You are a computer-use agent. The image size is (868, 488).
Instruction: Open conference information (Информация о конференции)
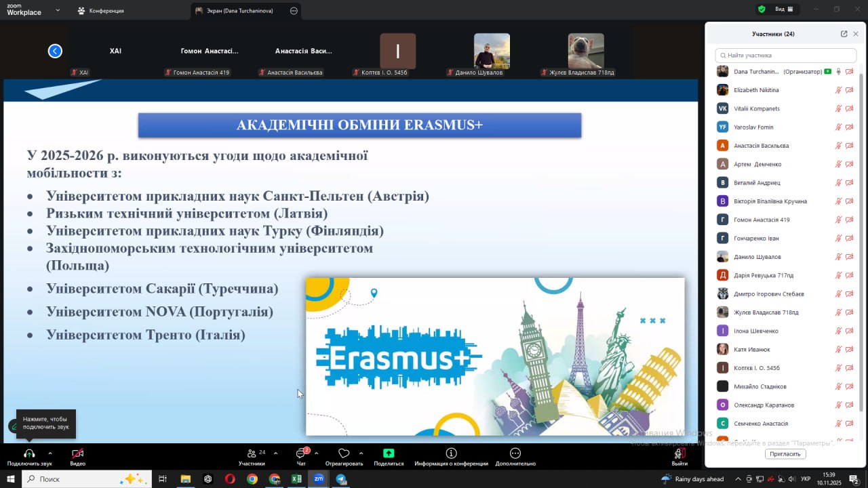[451, 453]
